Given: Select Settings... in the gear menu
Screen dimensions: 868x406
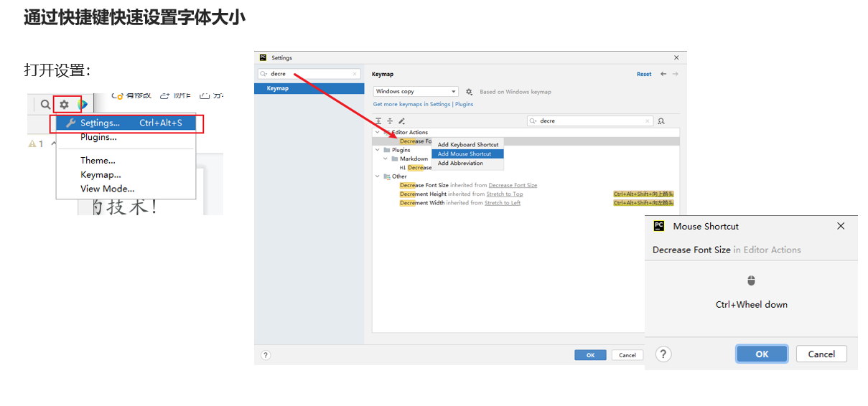Looking at the screenshot, I should [126, 123].
